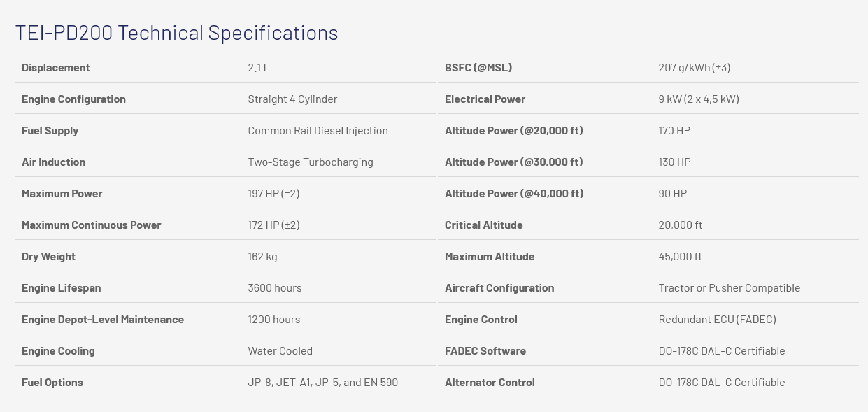Image resolution: width=868 pixels, height=412 pixels.
Task: Select the 90 HP value
Action: [x=672, y=194]
